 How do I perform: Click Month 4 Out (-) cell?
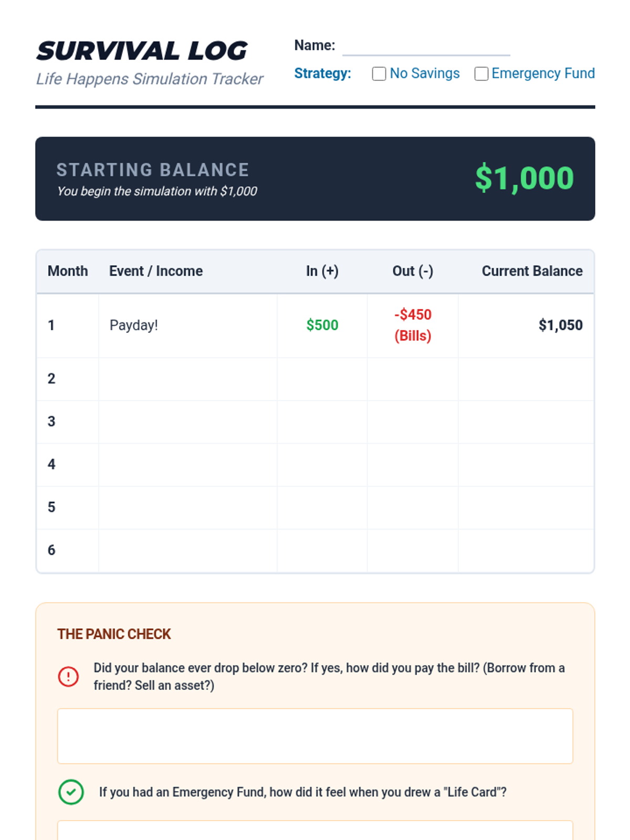(x=413, y=465)
